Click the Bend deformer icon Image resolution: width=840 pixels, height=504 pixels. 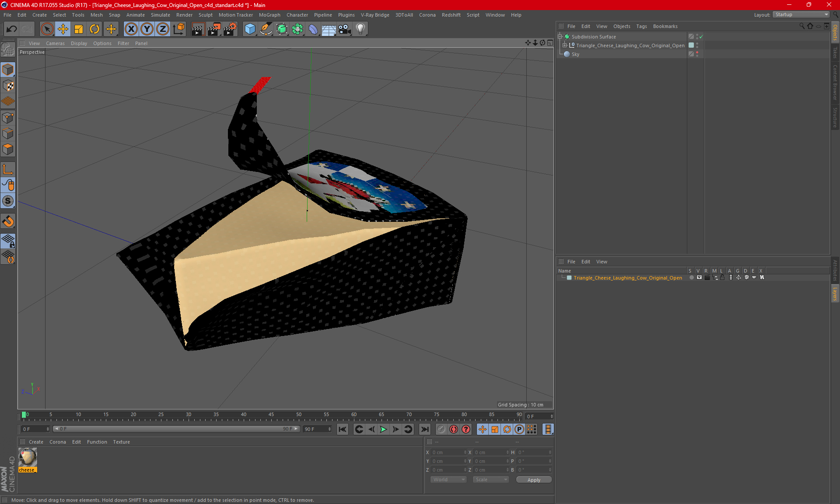(x=313, y=29)
